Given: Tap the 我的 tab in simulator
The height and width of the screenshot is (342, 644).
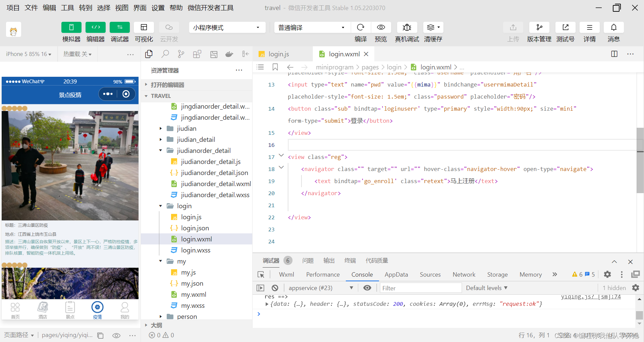Looking at the screenshot, I should pyautogui.click(x=125, y=310).
